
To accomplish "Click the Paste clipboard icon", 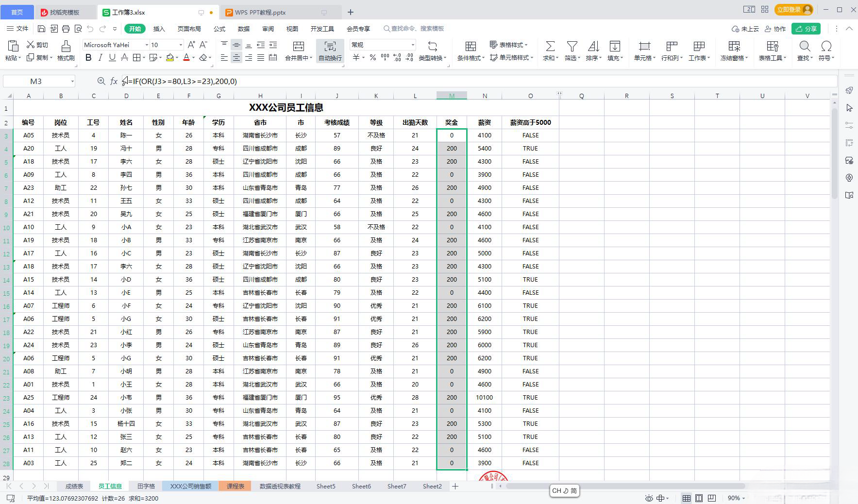I will tap(13, 46).
